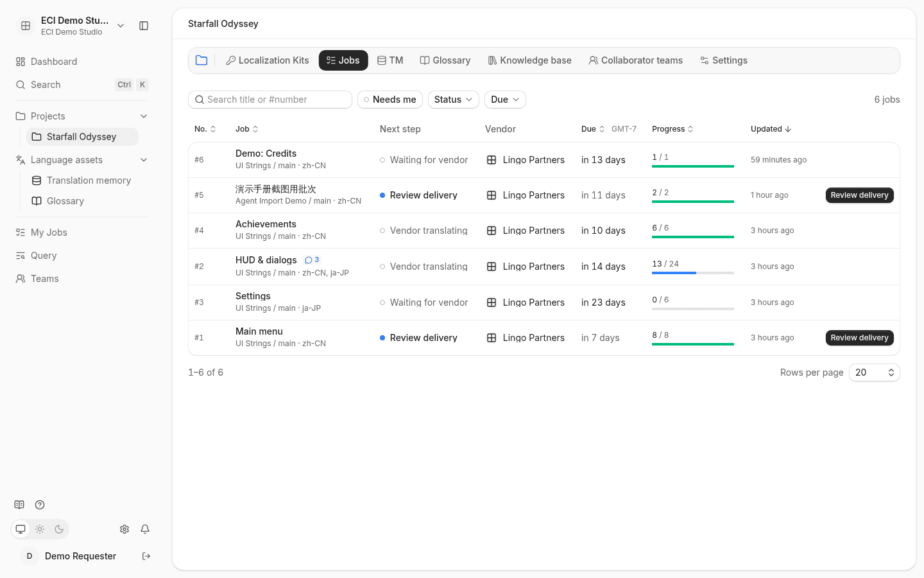The image size is (924, 578).
Task: Click Review delivery button for job #5
Action: [x=859, y=195]
